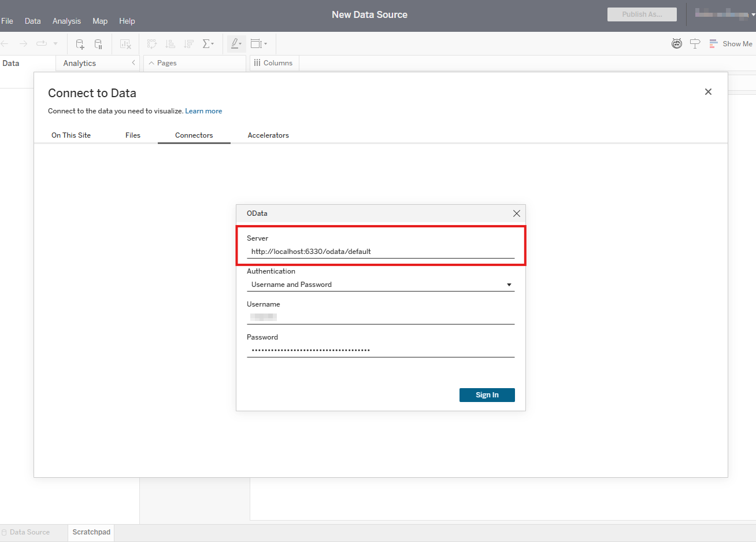Click the Sort Ascending toolbar icon
Viewport: 756px width, 542px height.
point(171,44)
